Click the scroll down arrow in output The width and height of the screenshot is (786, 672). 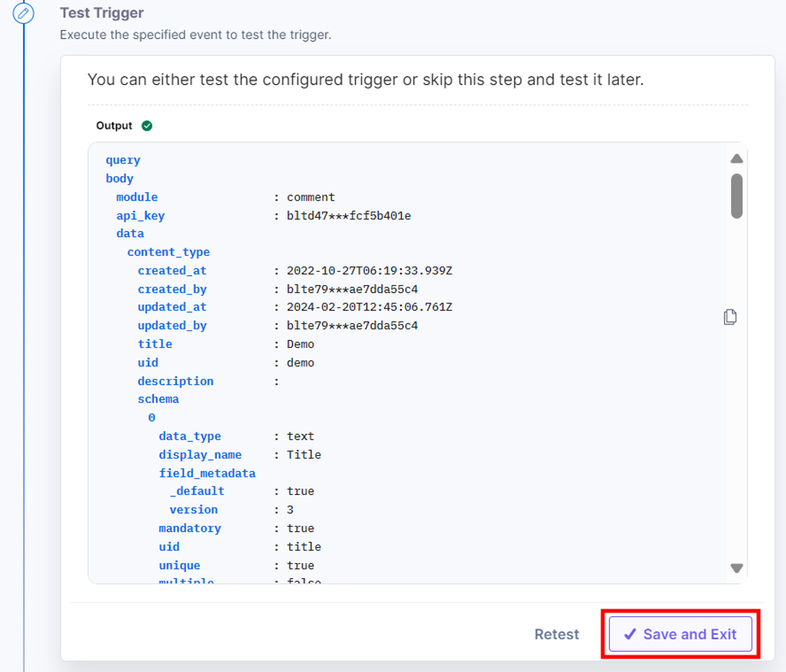point(736,568)
